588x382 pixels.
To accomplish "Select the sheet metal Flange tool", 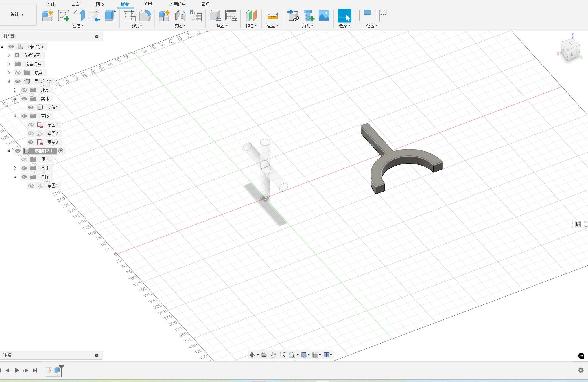I will pos(79,16).
